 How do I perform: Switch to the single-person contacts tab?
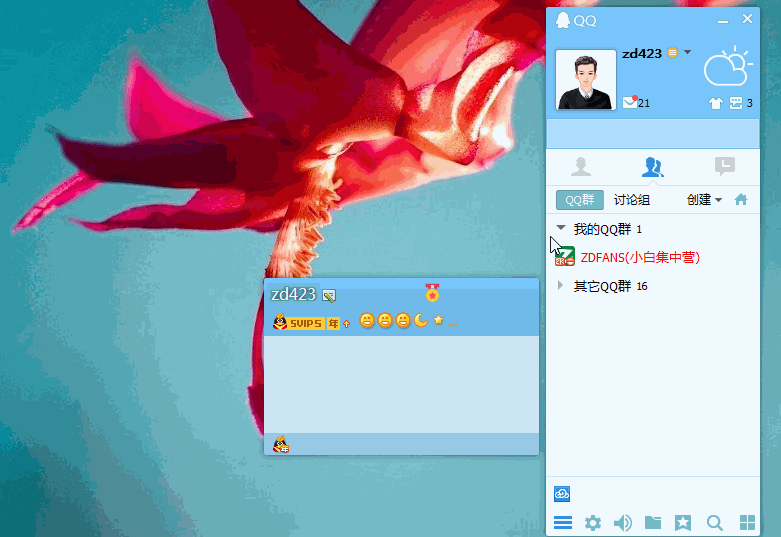click(581, 166)
